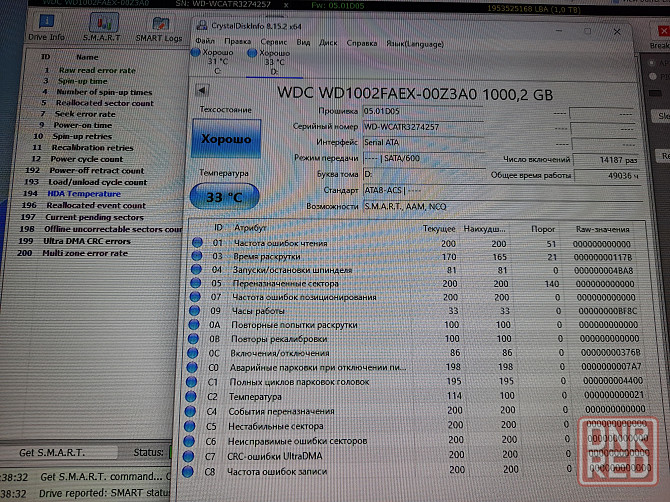Image resolution: width=670 pixels, height=502 pixels.
Task: Click the status circle for attribute C7
Action: point(188,456)
